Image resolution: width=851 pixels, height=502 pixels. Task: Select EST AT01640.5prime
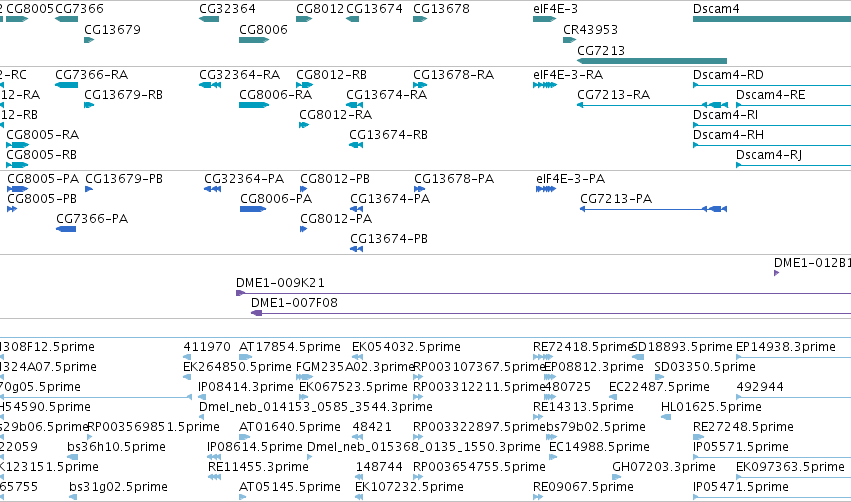(290, 427)
